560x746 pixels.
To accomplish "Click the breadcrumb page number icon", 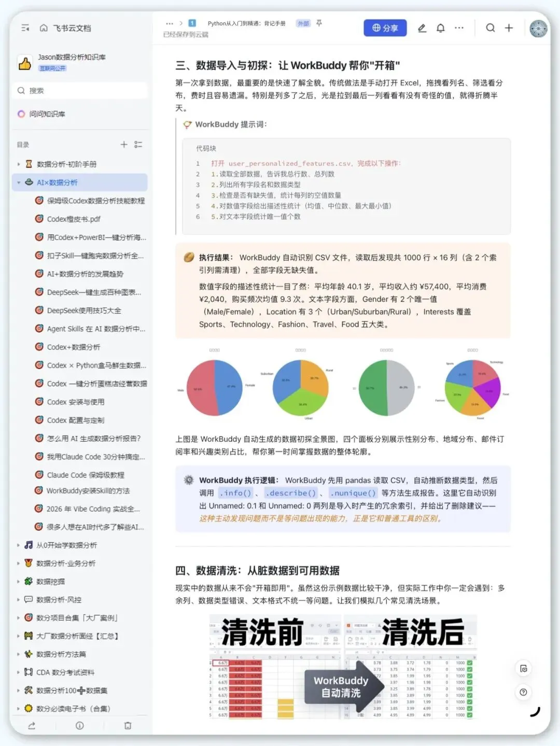I will point(192,23).
